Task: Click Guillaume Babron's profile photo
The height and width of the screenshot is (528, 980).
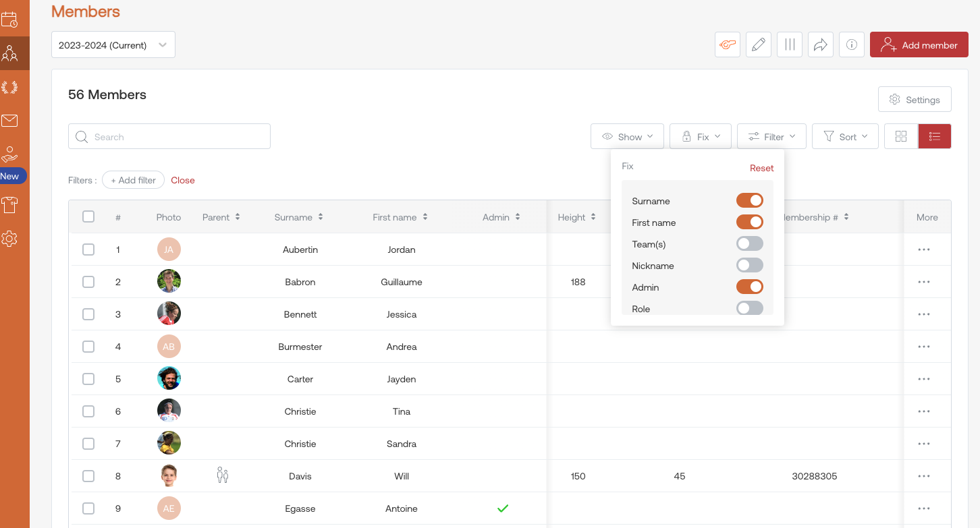Action: click(169, 281)
